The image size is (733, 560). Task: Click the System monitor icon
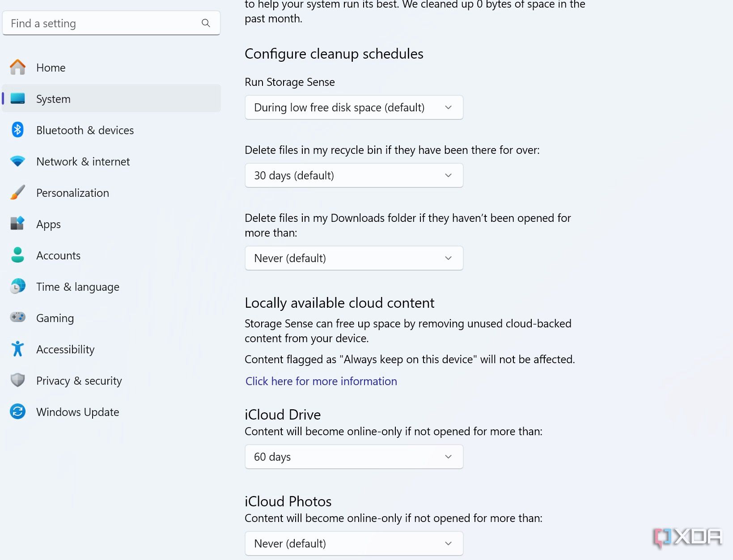(x=18, y=98)
